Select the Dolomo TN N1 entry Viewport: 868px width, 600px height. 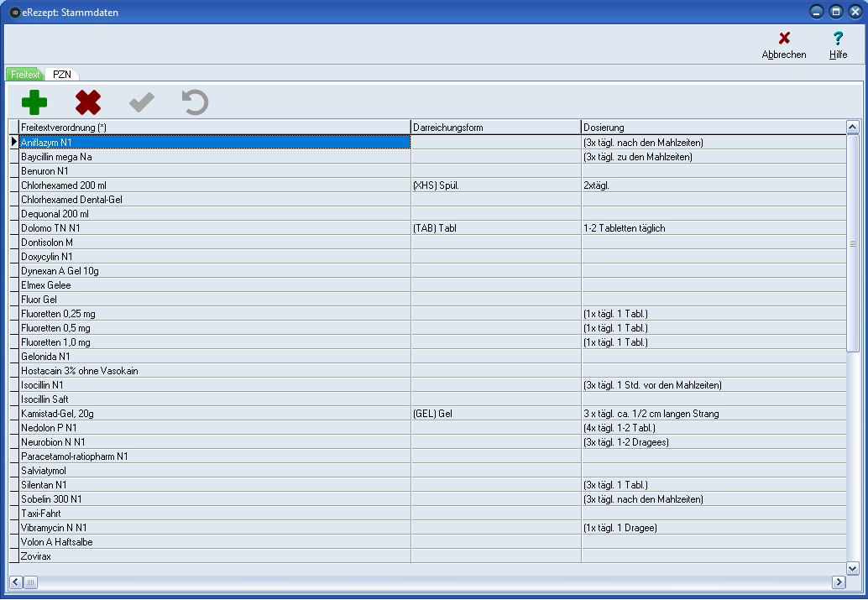[x=215, y=228]
